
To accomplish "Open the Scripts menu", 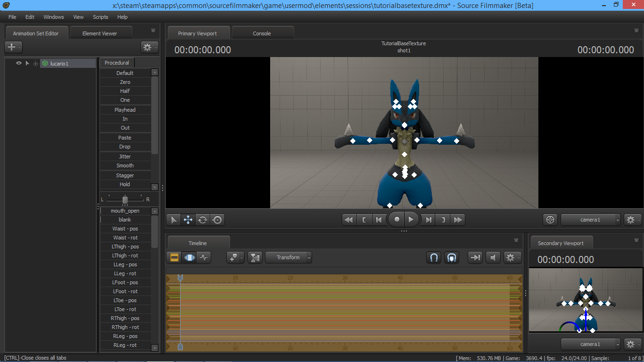I will (100, 17).
